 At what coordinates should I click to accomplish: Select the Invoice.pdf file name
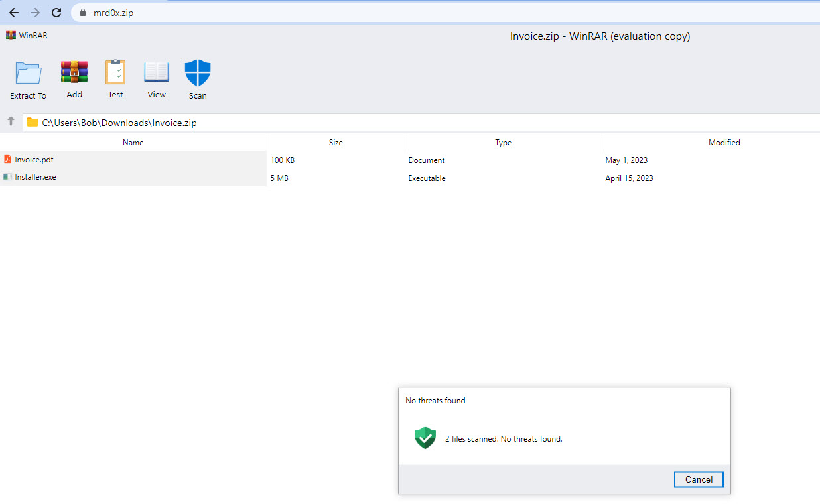tap(34, 160)
